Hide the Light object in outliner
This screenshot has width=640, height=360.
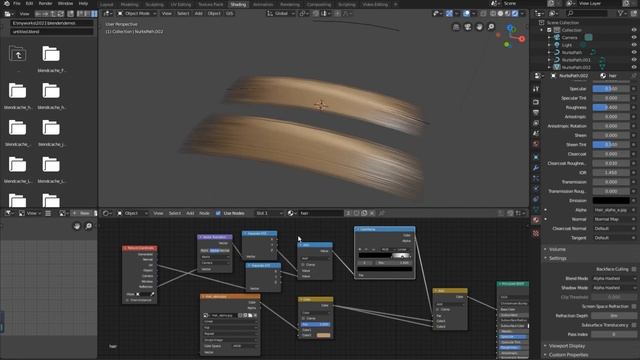(x=634, y=44)
